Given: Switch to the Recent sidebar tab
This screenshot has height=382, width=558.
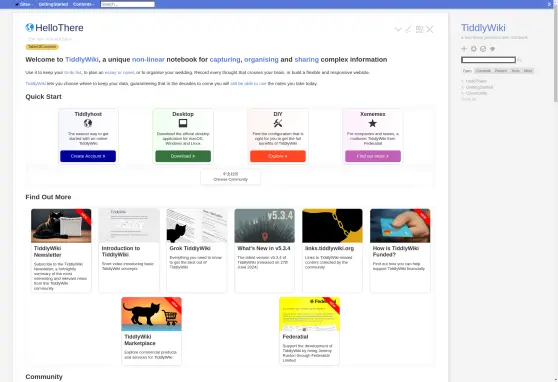Looking at the screenshot, I should click(501, 71).
